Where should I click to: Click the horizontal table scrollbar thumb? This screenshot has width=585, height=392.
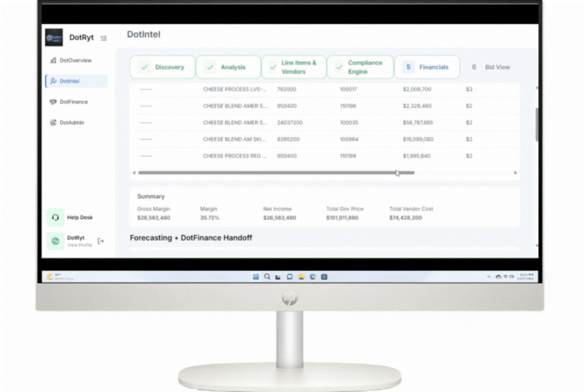coord(276,173)
